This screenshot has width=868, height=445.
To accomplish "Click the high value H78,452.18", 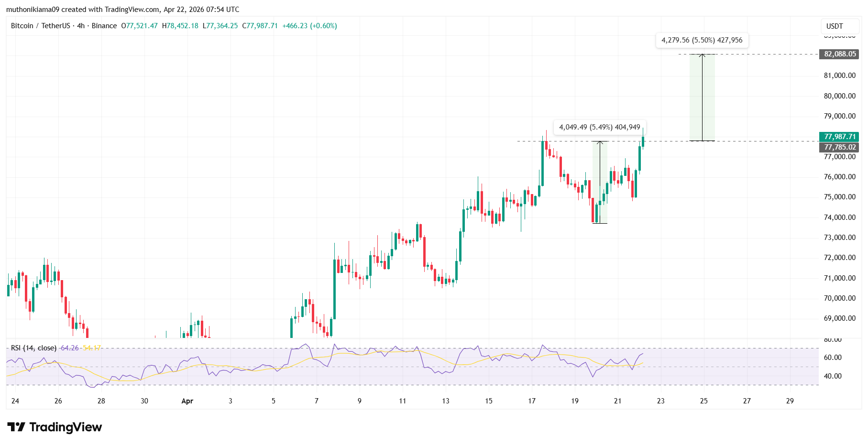I will click(180, 25).
